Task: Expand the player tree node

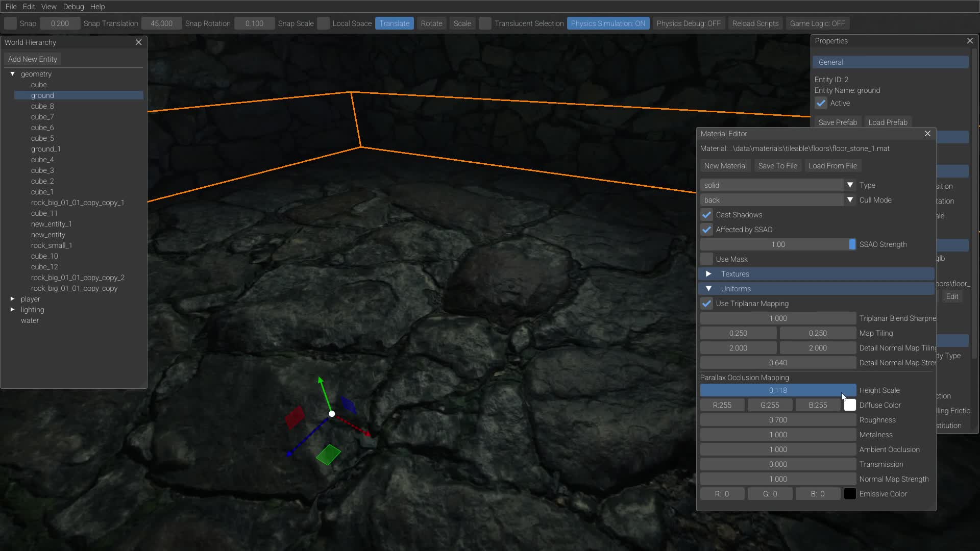Action: pyautogui.click(x=12, y=299)
